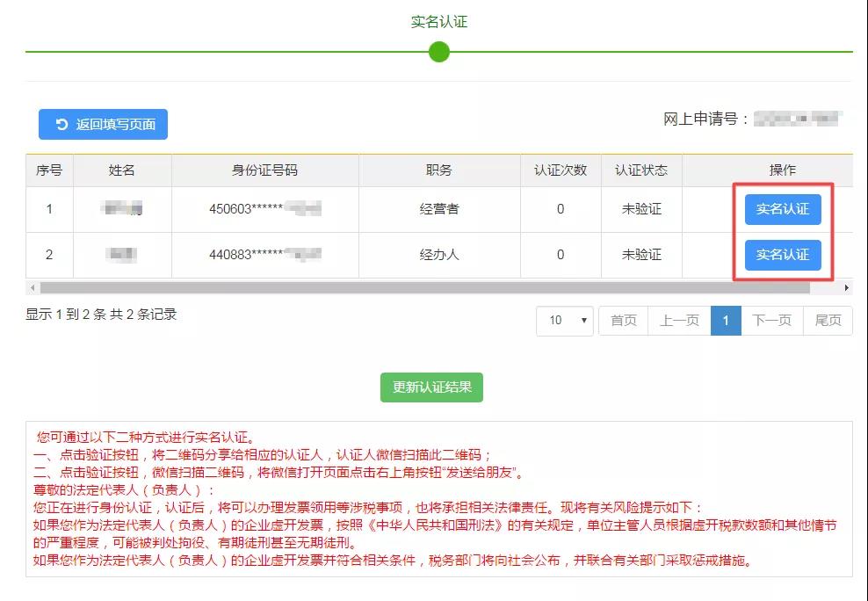Click the 序号 column header
Viewport: 868px width, 601px height.
tap(49, 170)
